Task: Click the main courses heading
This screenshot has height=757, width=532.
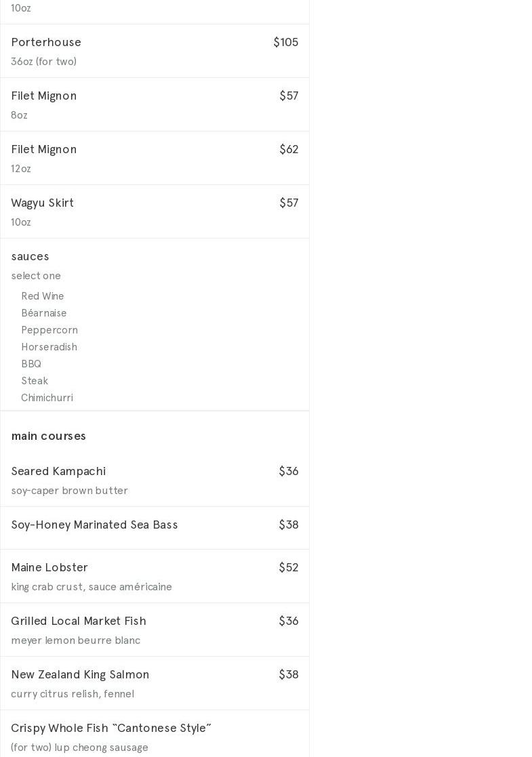Action: click(x=49, y=436)
